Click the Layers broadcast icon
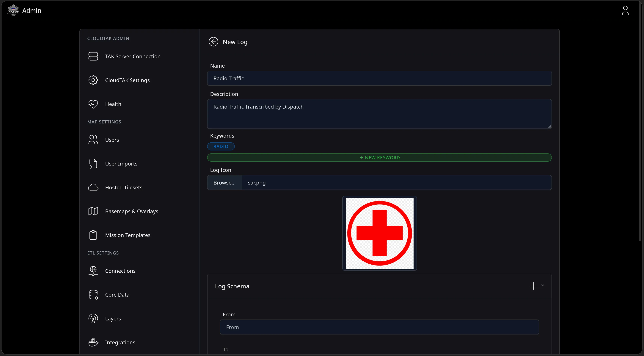This screenshot has height=356, width=644. (x=93, y=318)
